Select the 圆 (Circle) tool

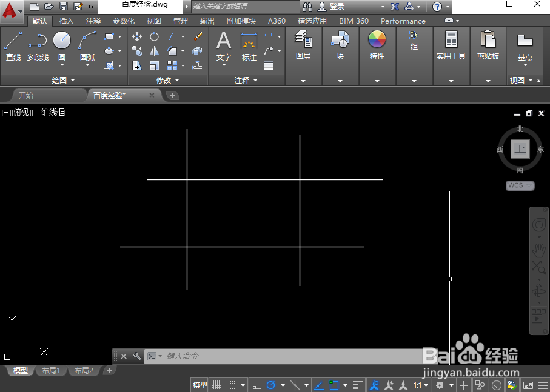62,45
